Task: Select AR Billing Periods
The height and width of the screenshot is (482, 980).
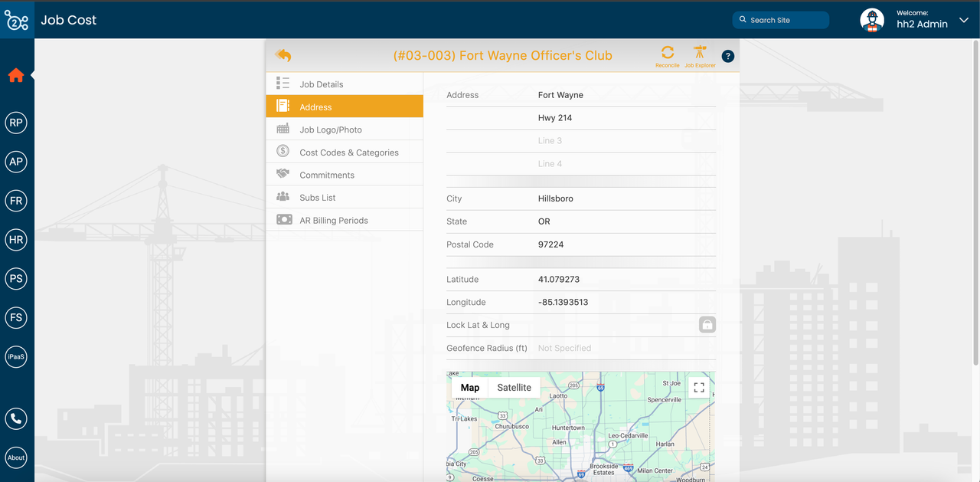Action: click(335, 219)
